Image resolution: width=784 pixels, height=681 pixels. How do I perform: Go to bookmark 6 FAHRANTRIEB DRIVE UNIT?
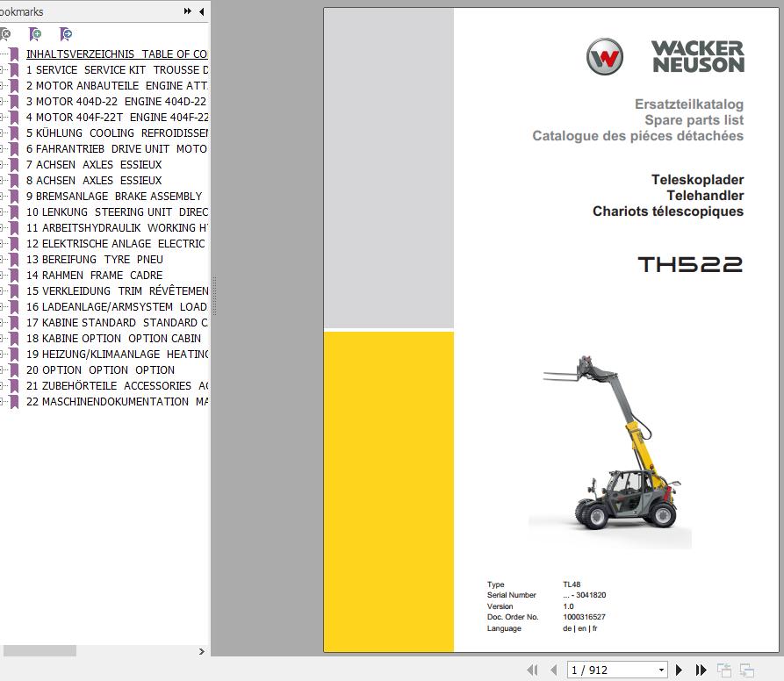pos(117,149)
